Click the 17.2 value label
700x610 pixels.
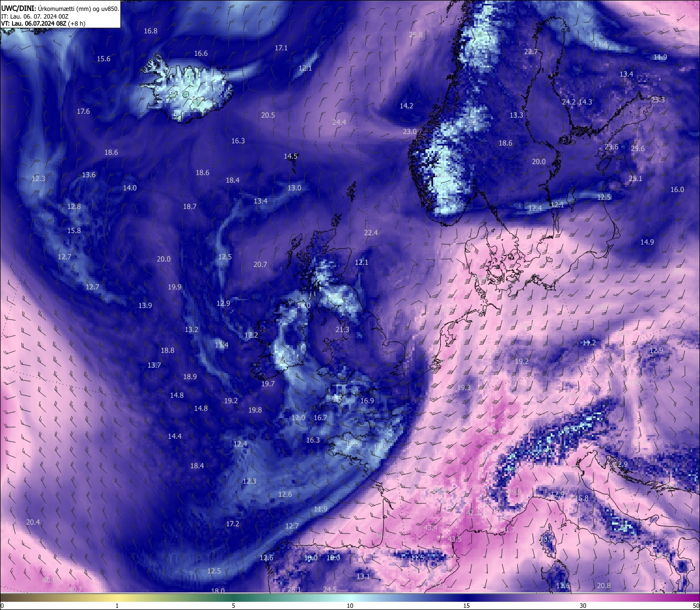[232, 524]
